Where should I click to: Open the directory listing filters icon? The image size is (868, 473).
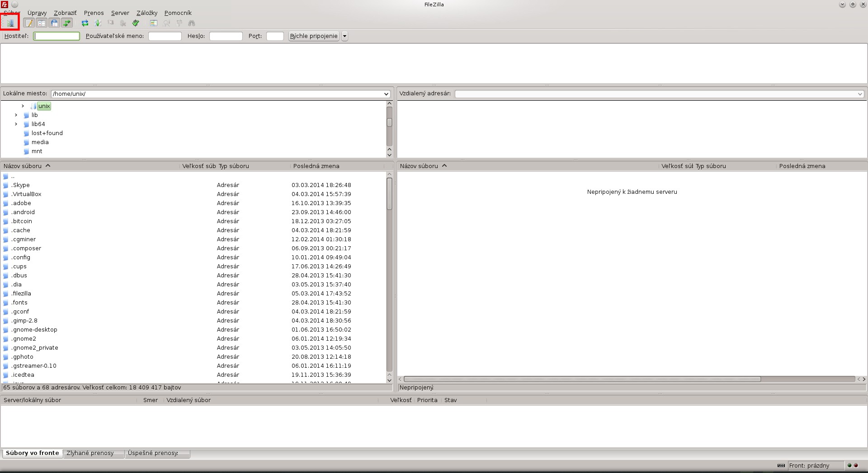(154, 23)
